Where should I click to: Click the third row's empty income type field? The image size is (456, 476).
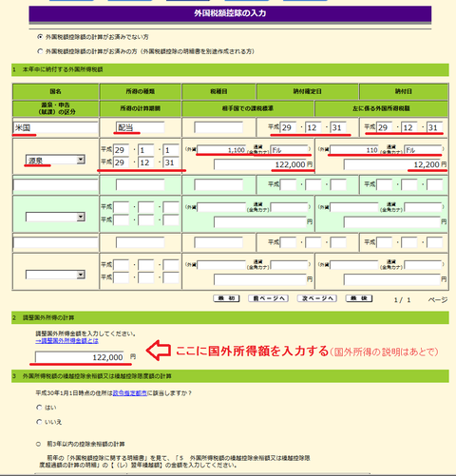141,242
